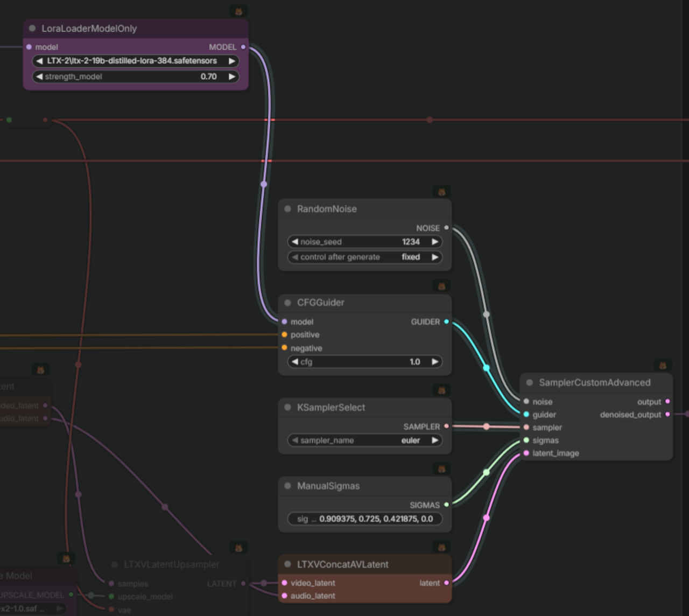Decrease cfg value with the left arrow
Image resolution: width=689 pixels, height=616 pixels.
pyautogui.click(x=294, y=362)
